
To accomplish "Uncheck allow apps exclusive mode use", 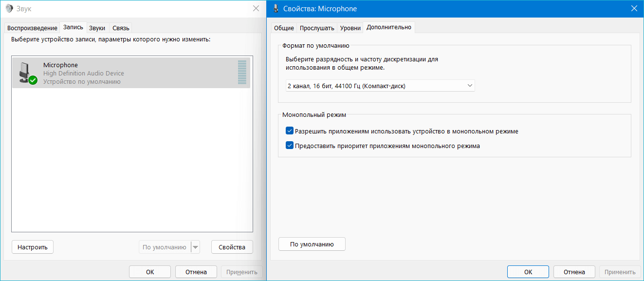I will pos(290,131).
